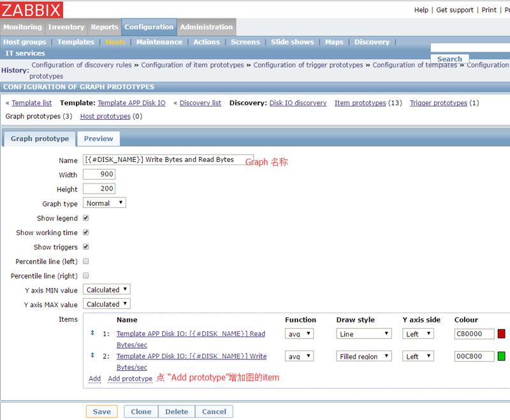
Task: Click the red colour swatch C80000
Action: 501,334
